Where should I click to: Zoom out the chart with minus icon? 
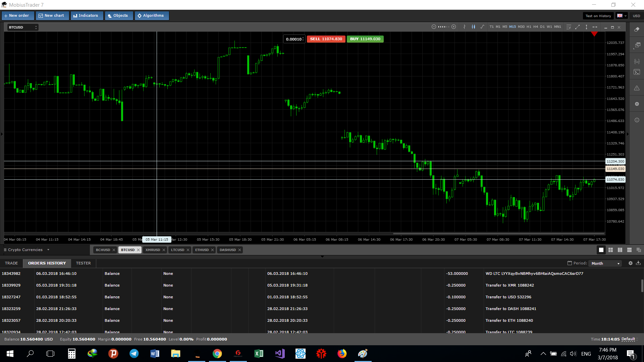[x=434, y=27]
